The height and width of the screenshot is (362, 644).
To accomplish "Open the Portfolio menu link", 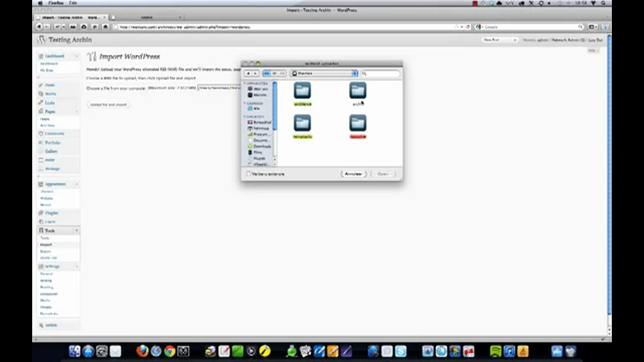I will click(53, 143).
